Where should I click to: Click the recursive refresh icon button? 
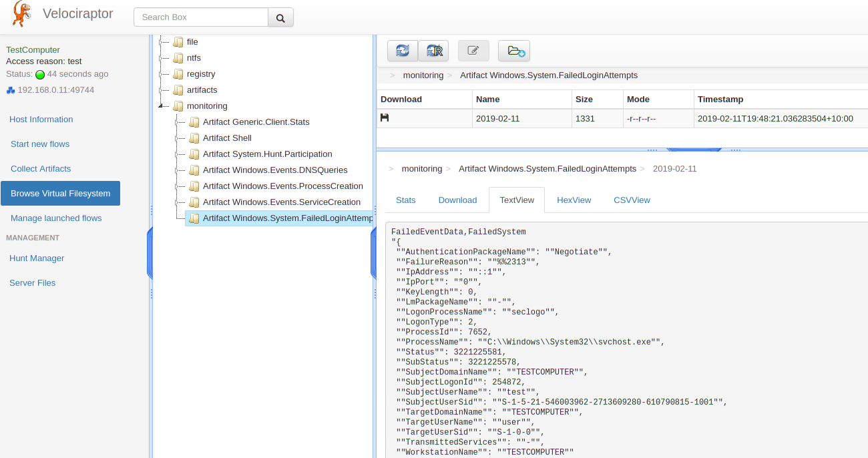(434, 51)
